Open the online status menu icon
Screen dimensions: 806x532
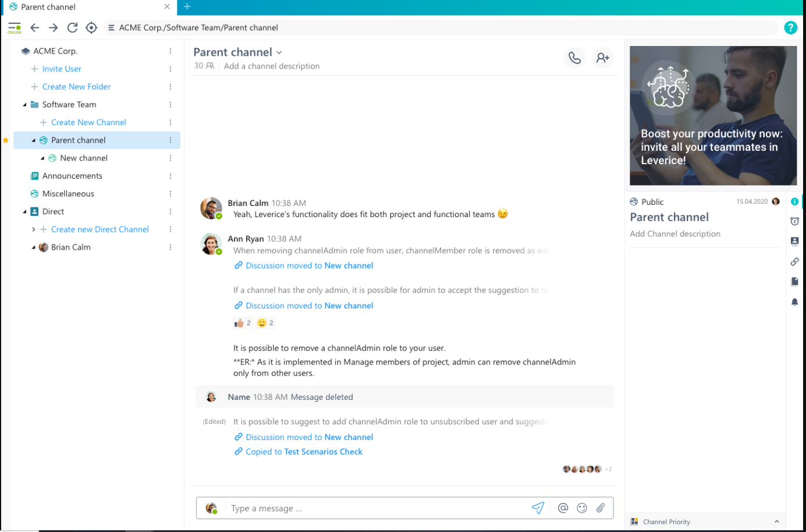pyautogui.click(x=15, y=28)
